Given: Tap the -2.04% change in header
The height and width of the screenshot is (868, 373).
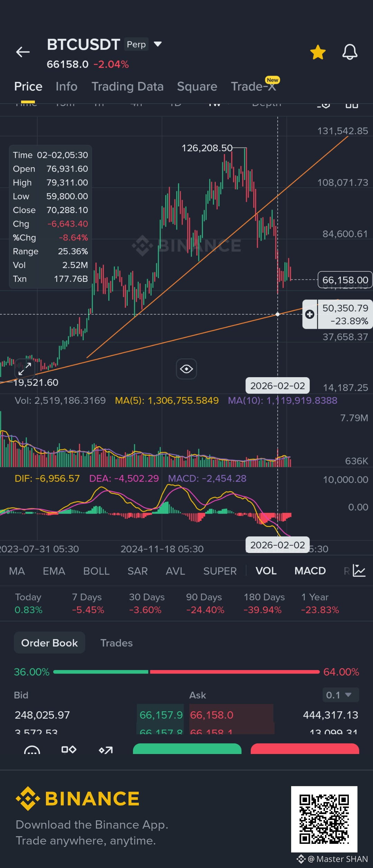Looking at the screenshot, I should click(x=111, y=64).
